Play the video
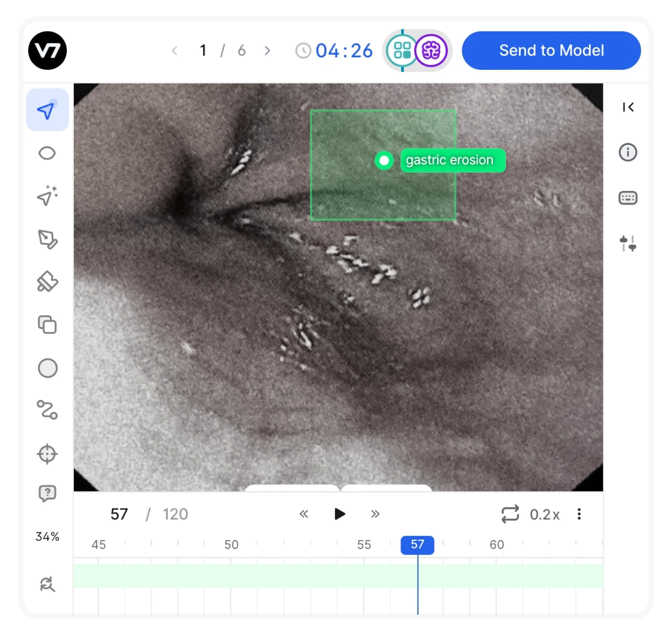The image size is (672, 635). pos(340,514)
